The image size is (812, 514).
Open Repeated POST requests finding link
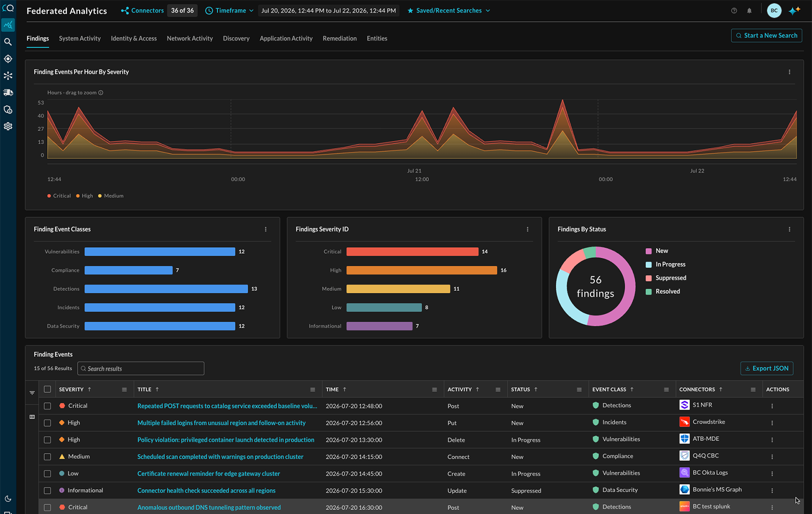227,406
